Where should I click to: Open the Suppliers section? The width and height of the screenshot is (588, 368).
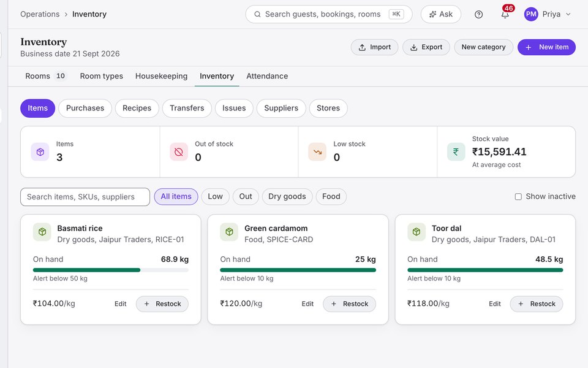tap(281, 108)
